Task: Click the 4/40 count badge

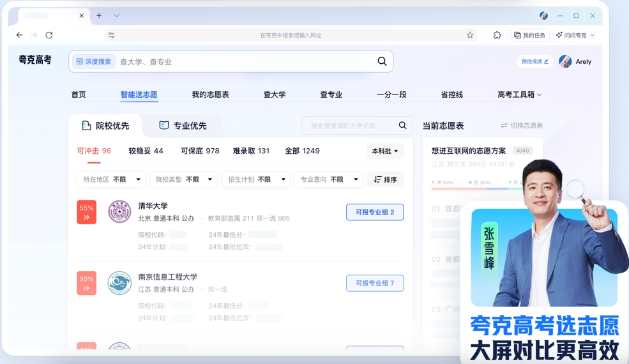Action: 523,151
